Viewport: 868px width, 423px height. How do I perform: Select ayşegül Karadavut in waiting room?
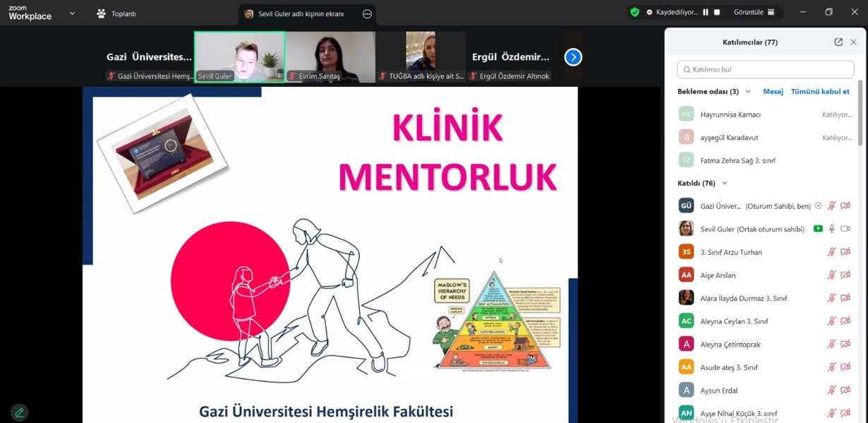point(765,137)
